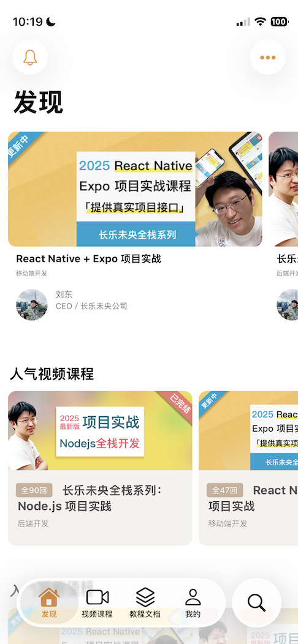Tap the notification bell icon
The height and width of the screenshot is (644, 298).
click(x=30, y=58)
